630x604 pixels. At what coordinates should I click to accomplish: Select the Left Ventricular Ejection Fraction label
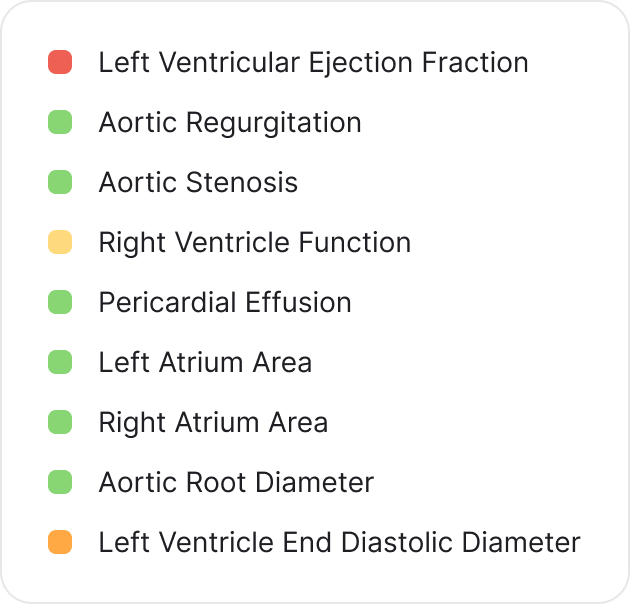313,63
